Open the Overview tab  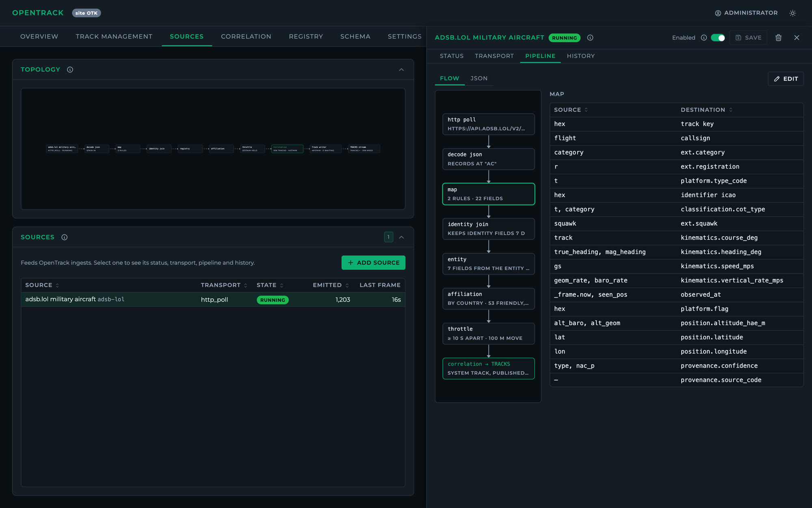[x=39, y=37]
